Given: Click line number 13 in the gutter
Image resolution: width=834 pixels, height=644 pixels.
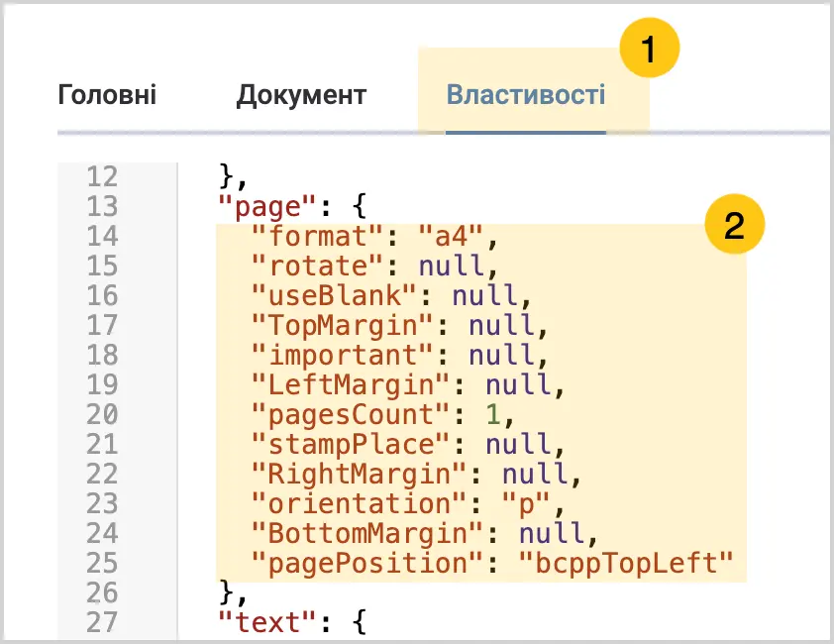Looking at the screenshot, I should click(x=102, y=206).
